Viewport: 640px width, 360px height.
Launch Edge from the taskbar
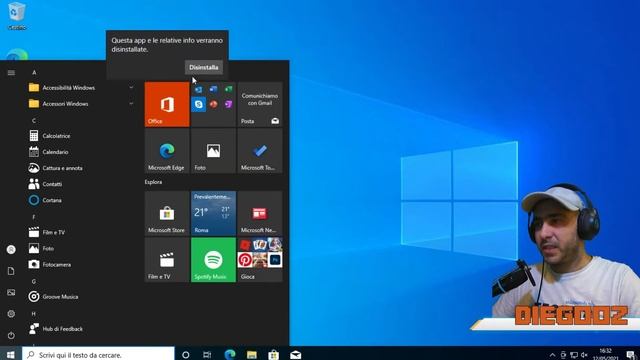(230, 355)
